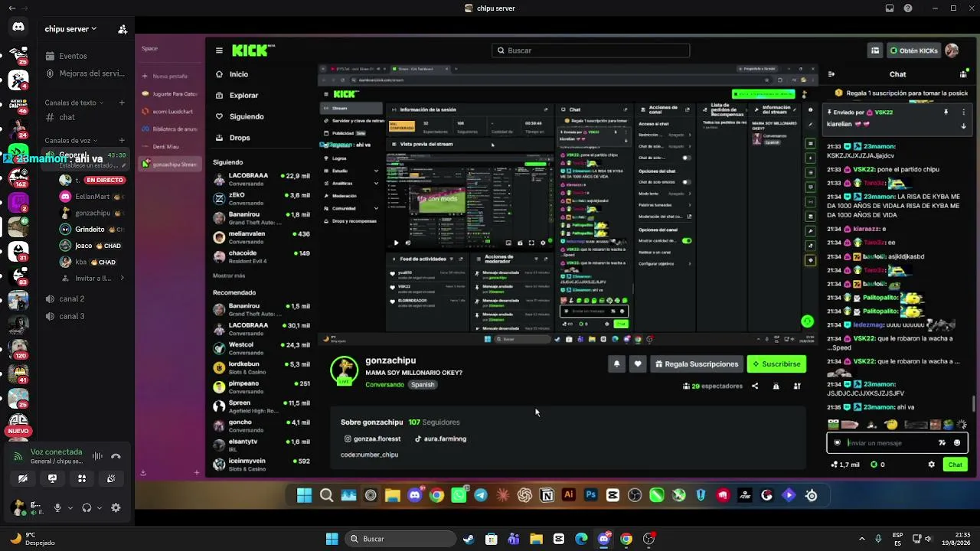Open emoji picker in Kick chat input

pyautogui.click(x=957, y=442)
